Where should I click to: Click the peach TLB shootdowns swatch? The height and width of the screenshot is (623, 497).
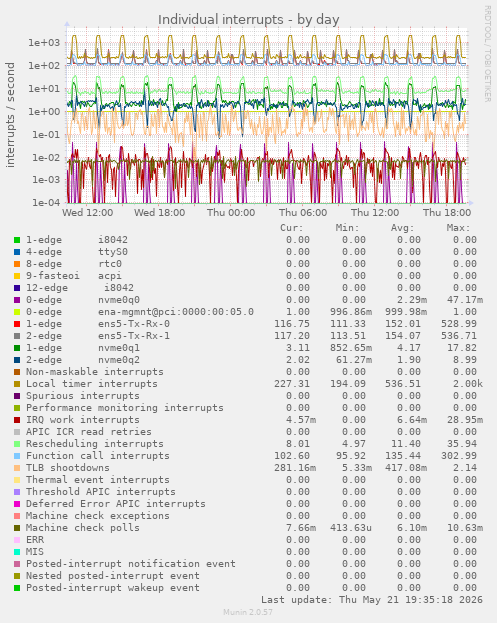point(17,468)
